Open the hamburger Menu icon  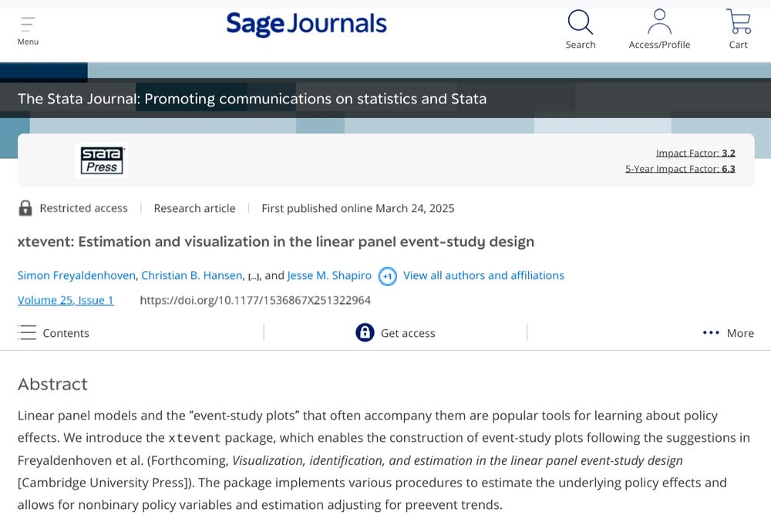(28, 24)
